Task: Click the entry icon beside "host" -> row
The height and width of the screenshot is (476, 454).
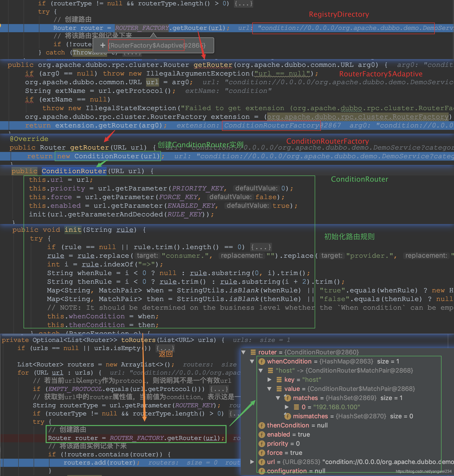Action: point(270,371)
